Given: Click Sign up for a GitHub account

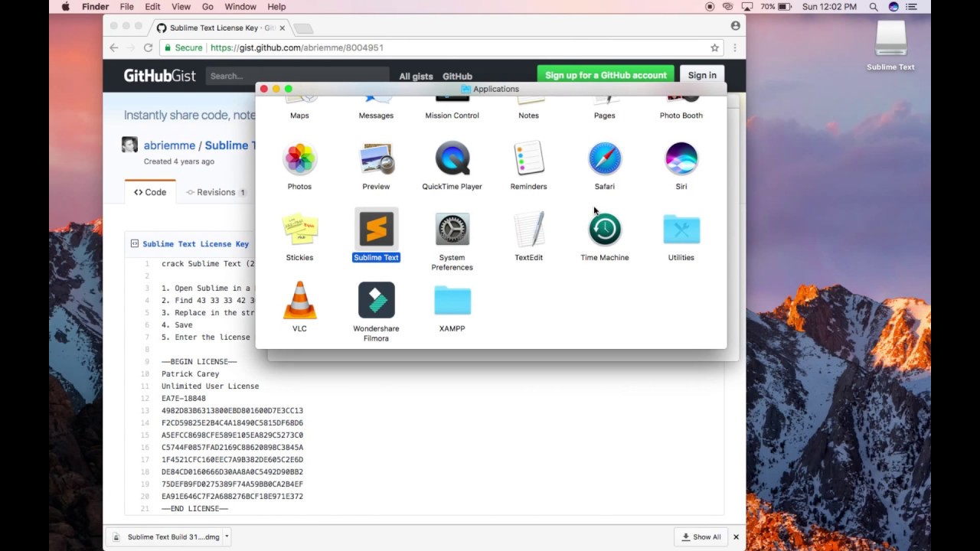Looking at the screenshot, I should point(606,75).
